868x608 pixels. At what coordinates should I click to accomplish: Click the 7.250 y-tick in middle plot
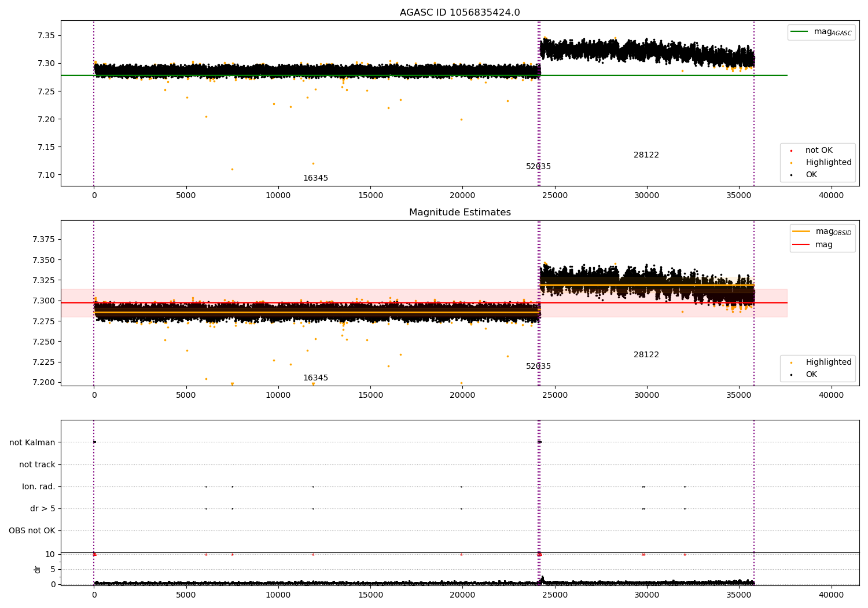click(44, 342)
